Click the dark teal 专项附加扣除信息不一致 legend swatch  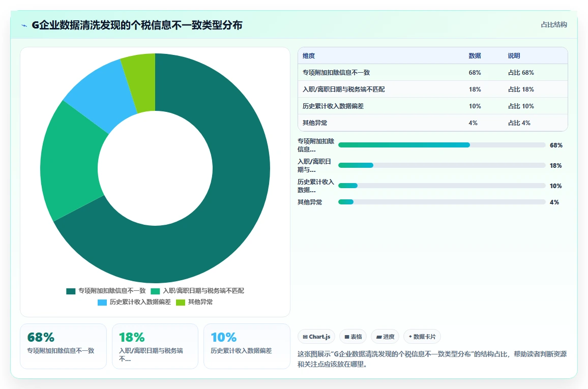click(x=71, y=291)
